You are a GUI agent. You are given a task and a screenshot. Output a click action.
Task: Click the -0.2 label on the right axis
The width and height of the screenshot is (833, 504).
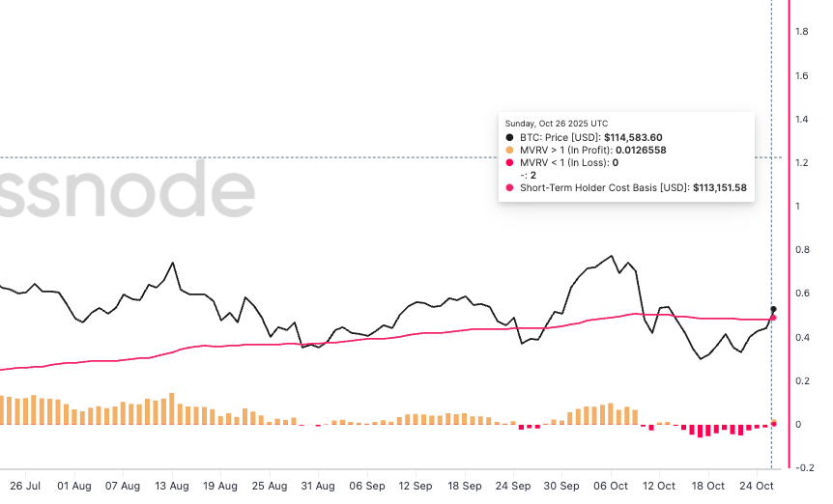802,467
